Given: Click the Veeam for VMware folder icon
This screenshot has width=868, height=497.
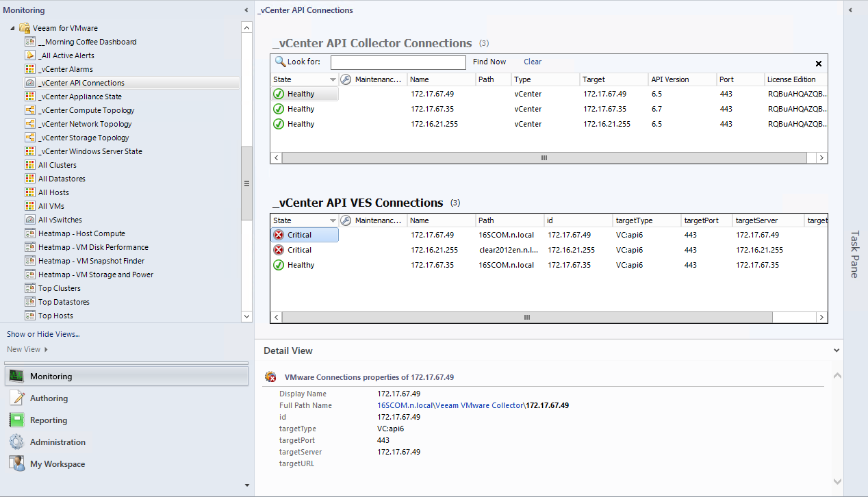Looking at the screenshot, I should click(25, 28).
